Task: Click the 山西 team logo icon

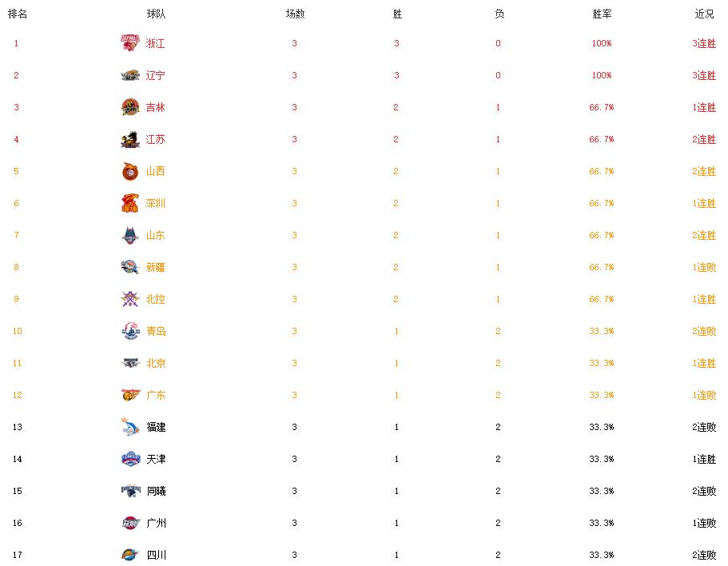Action: (130, 171)
